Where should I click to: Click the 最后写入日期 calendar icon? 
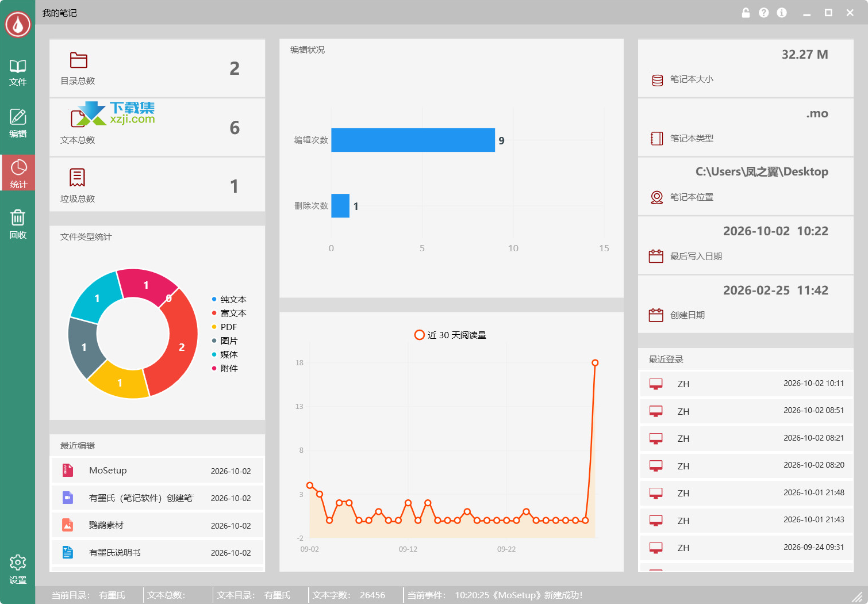[656, 256]
